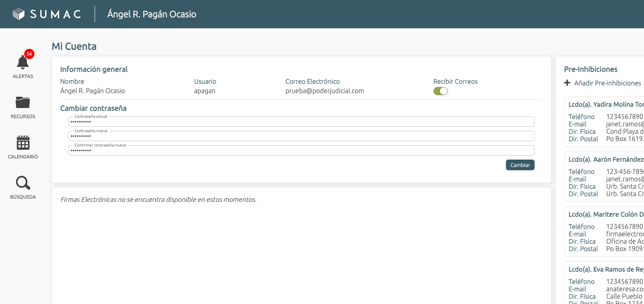Open the Recursos folder icon
Viewport: 644px width, 304px height.
(x=23, y=102)
